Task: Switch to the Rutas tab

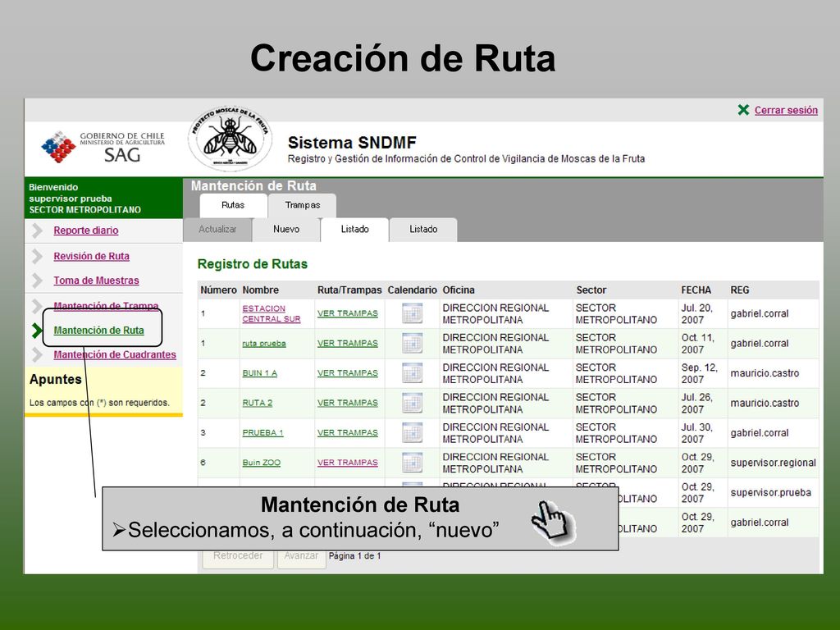Action: (233, 205)
